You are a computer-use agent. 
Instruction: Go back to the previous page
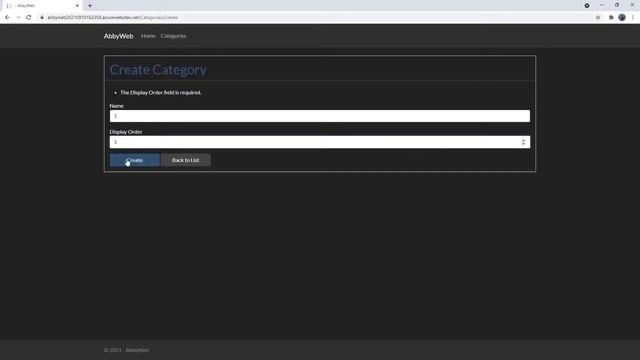tap(7, 18)
